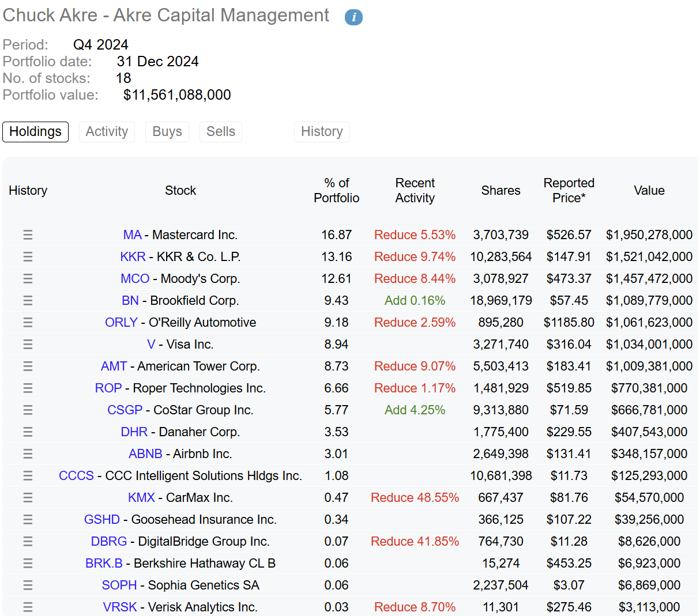Viewport: 700px width, 616px height.
Task: Open history icon for Airbnb row
Action: pyautogui.click(x=28, y=454)
